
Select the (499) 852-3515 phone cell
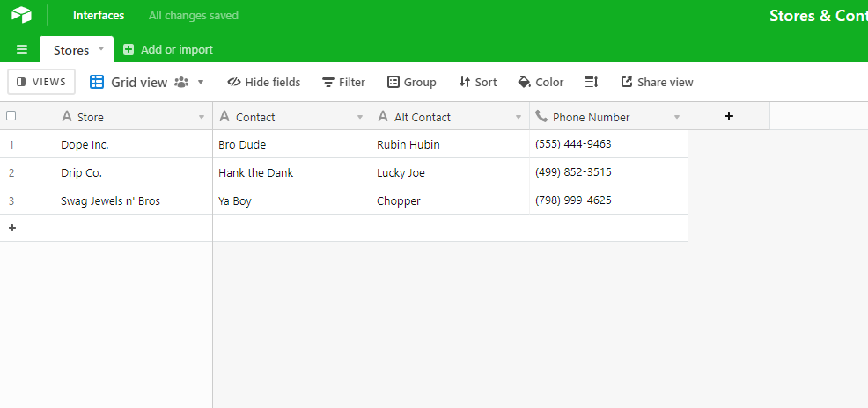608,172
